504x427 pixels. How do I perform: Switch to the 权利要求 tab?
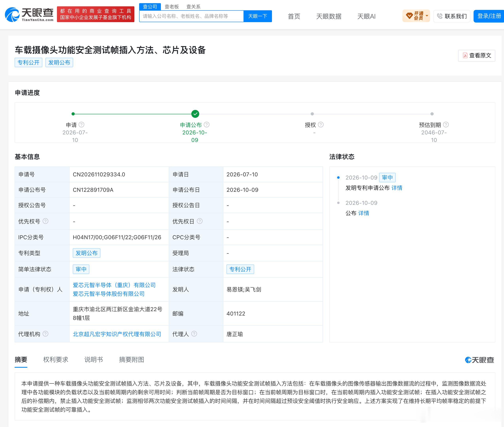click(56, 359)
